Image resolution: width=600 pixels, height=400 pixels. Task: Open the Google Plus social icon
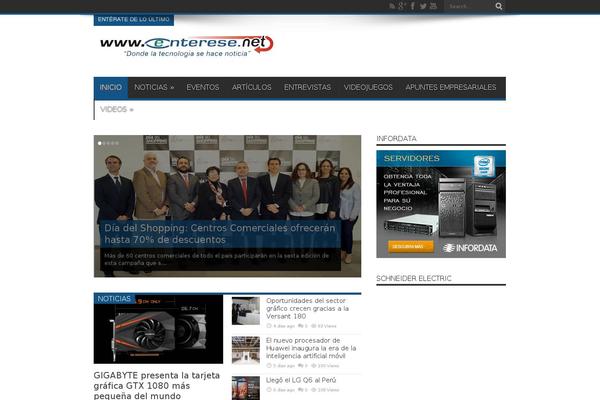[x=402, y=6]
